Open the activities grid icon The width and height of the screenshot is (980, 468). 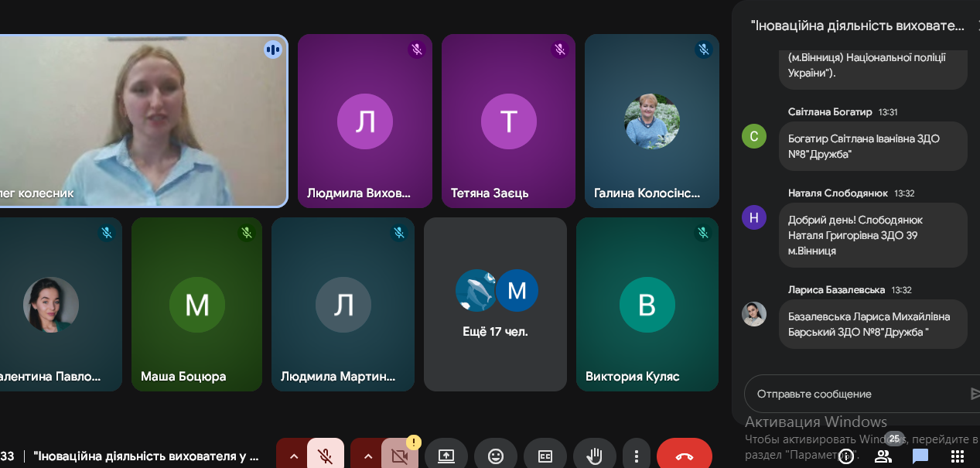pyautogui.click(x=958, y=456)
